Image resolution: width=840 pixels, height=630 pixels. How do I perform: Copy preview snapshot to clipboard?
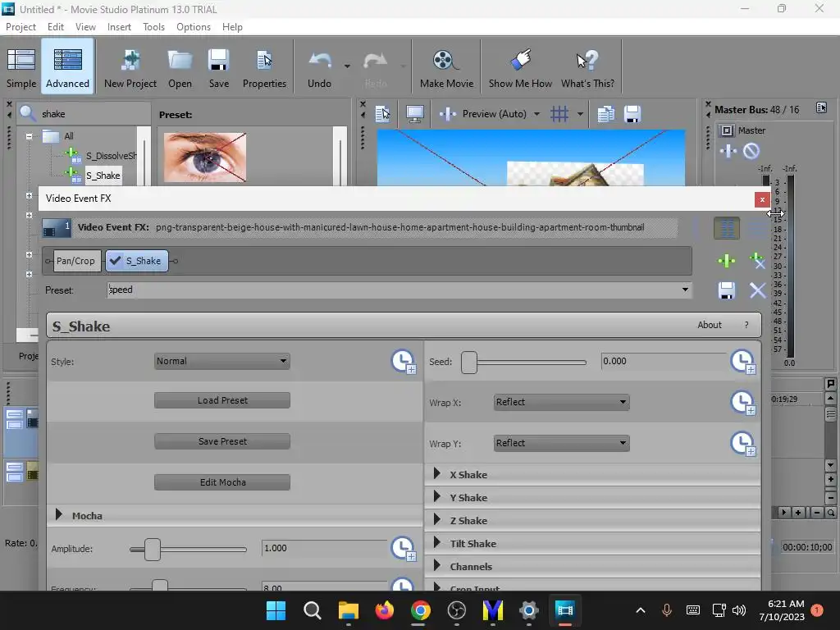tap(606, 113)
